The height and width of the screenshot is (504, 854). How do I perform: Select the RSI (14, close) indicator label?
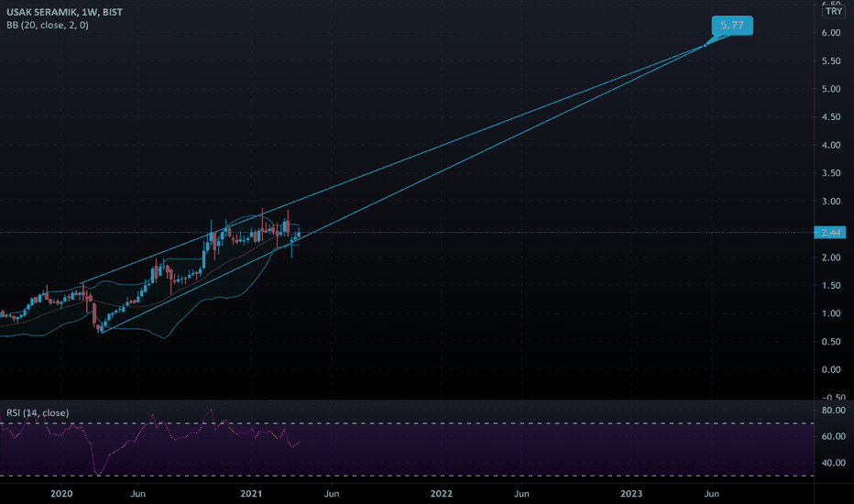click(38, 413)
